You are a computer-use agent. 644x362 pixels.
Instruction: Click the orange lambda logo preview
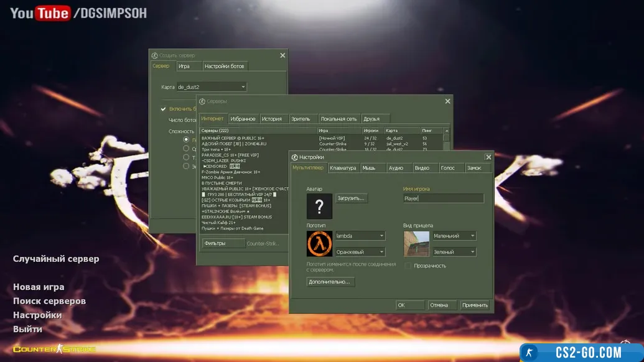tap(319, 244)
